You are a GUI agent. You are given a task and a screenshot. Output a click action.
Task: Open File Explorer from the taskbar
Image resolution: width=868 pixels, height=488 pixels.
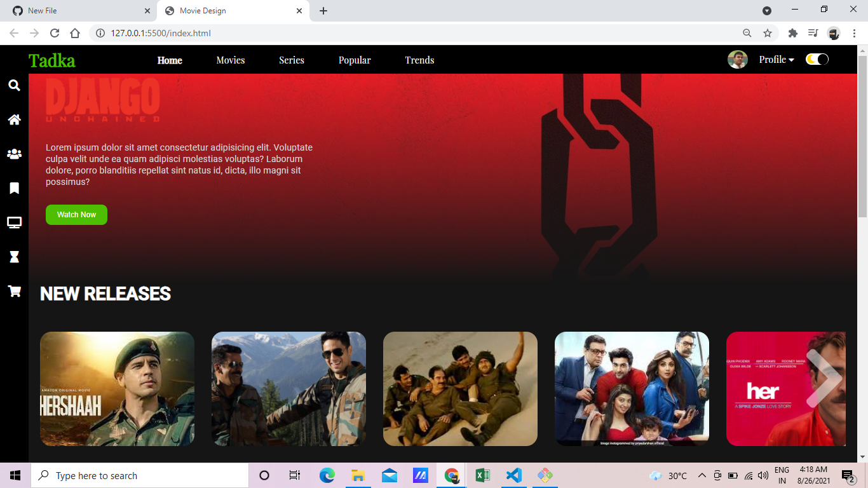pyautogui.click(x=358, y=475)
